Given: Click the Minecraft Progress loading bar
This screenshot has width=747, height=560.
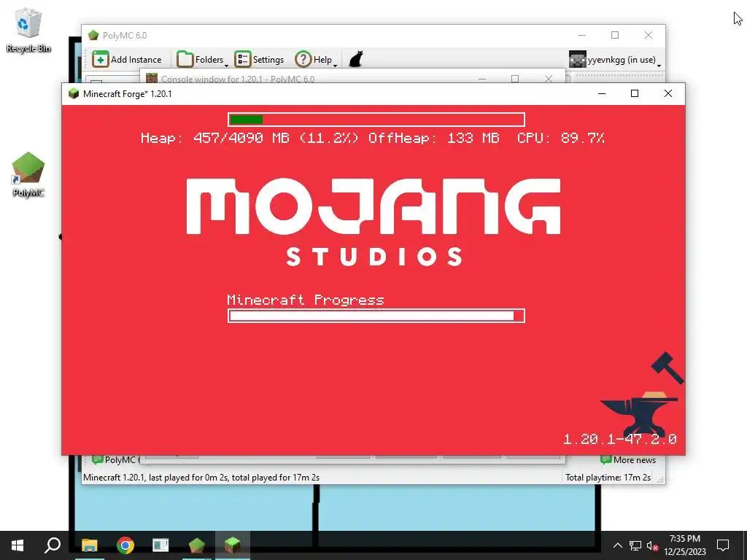Looking at the screenshot, I should click(x=376, y=316).
